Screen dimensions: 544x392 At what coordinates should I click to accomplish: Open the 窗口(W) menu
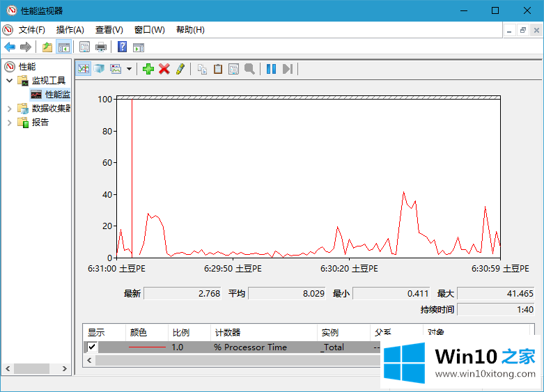[x=150, y=30]
